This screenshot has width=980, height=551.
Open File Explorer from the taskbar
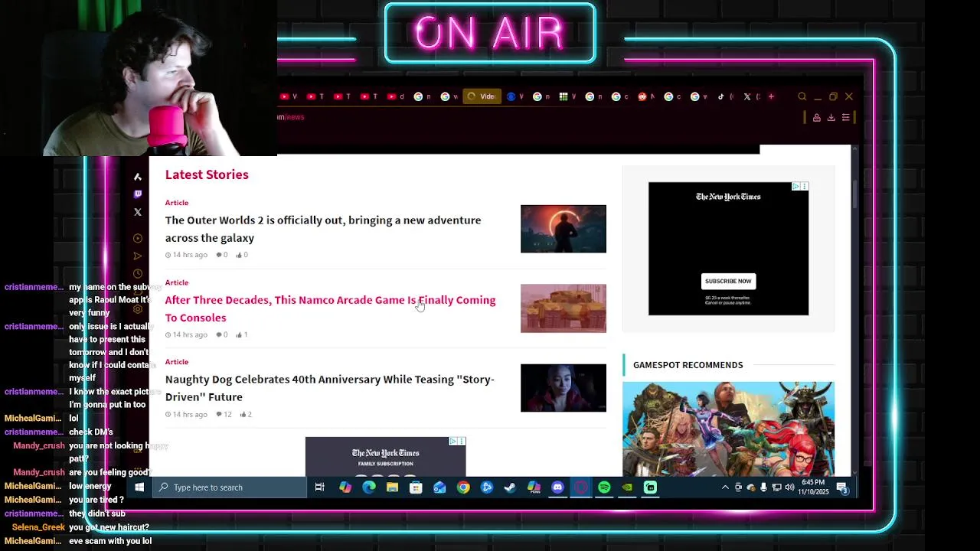pos(392,487)
